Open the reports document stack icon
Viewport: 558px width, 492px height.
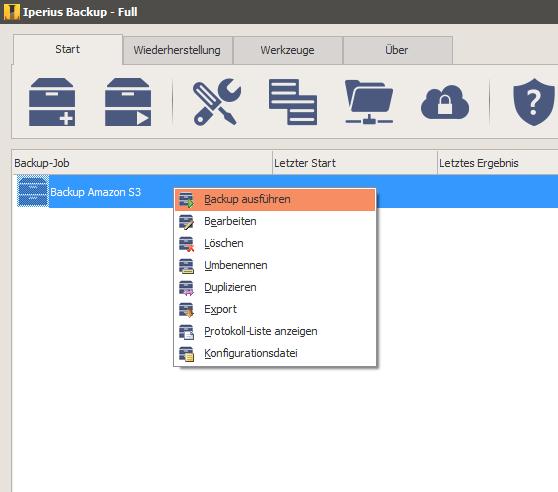point(293,102)
